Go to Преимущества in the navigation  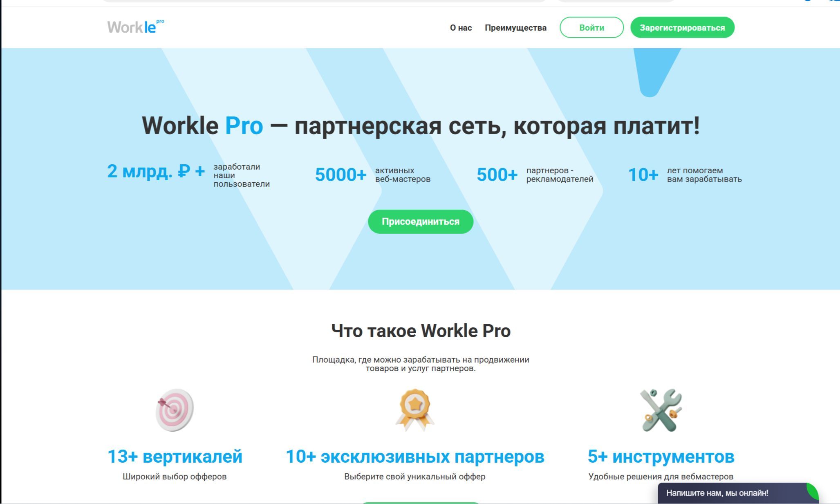click(x=515, y=28)
